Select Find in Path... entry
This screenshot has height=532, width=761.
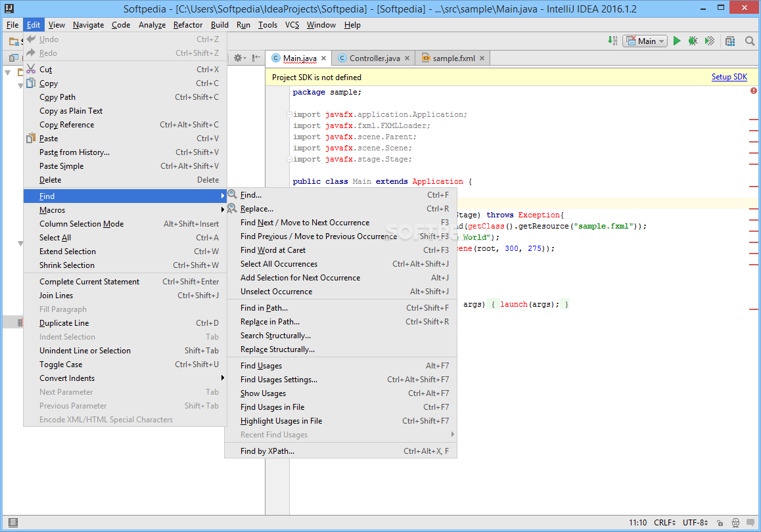[340, 308]
